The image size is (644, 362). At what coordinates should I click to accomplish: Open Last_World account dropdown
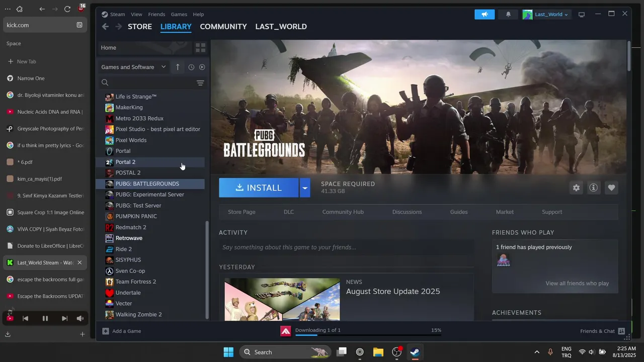(546, 14)
